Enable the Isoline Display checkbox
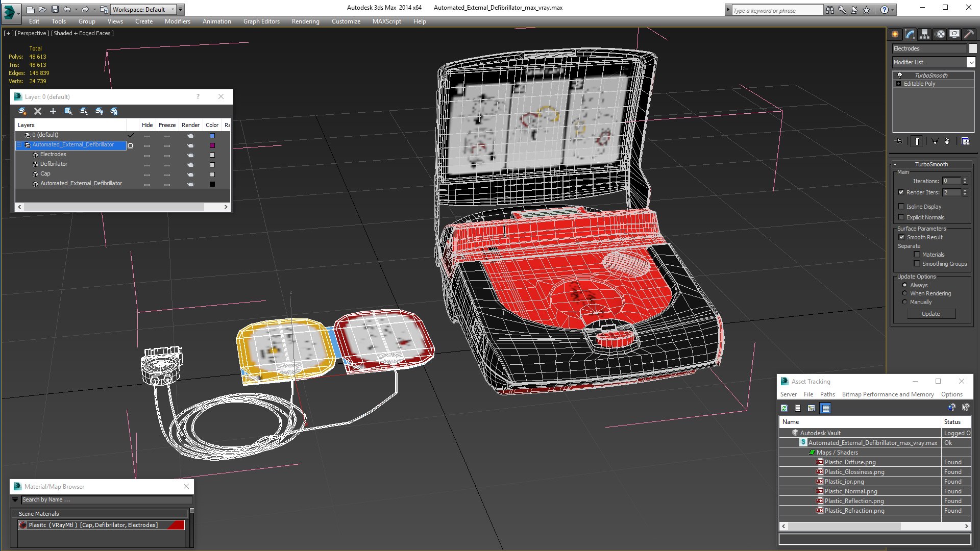 point(901,207)
